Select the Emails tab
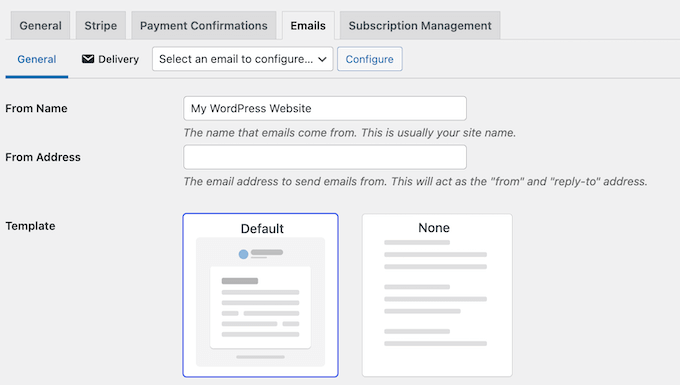This screenshot has height=385, width=680. point(308,26)
